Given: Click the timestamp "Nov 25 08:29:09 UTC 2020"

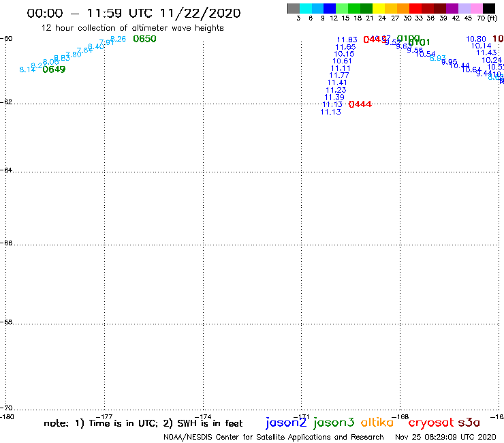Looking at the screenshot, I should (x=445, y=438).
